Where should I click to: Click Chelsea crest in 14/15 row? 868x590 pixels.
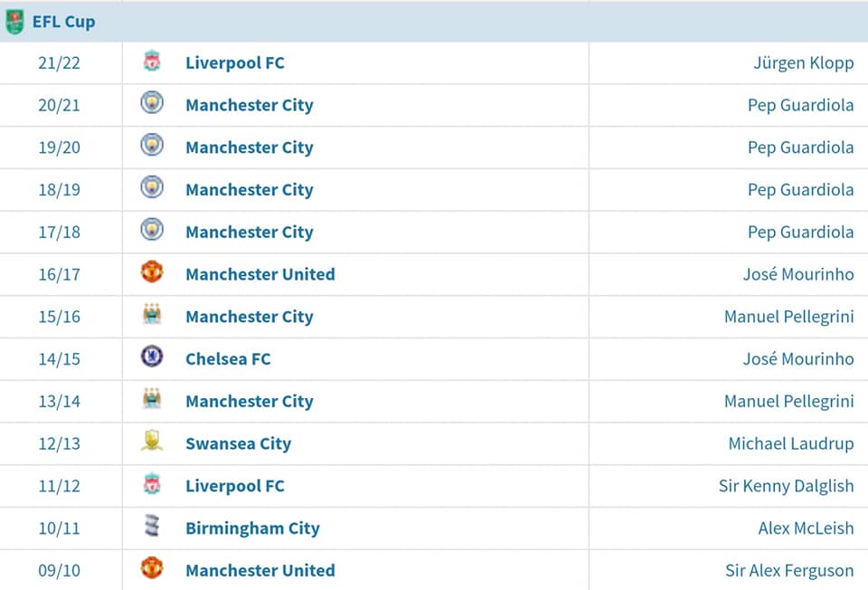click(152, 357)
